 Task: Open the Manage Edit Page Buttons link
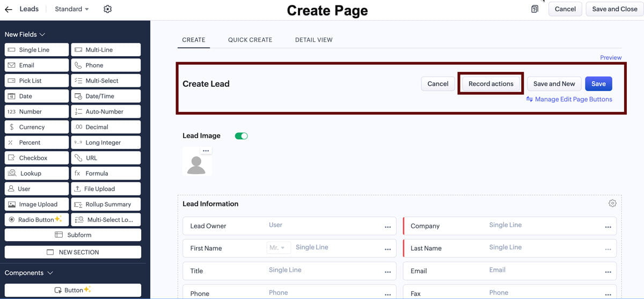click(569, 99)
